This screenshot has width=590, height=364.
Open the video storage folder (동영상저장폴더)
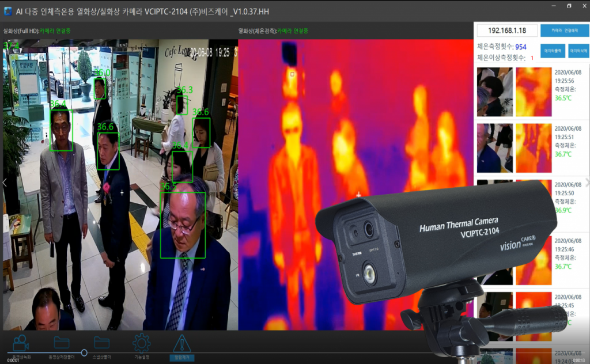pyautogui.click(x=62, y=343)
